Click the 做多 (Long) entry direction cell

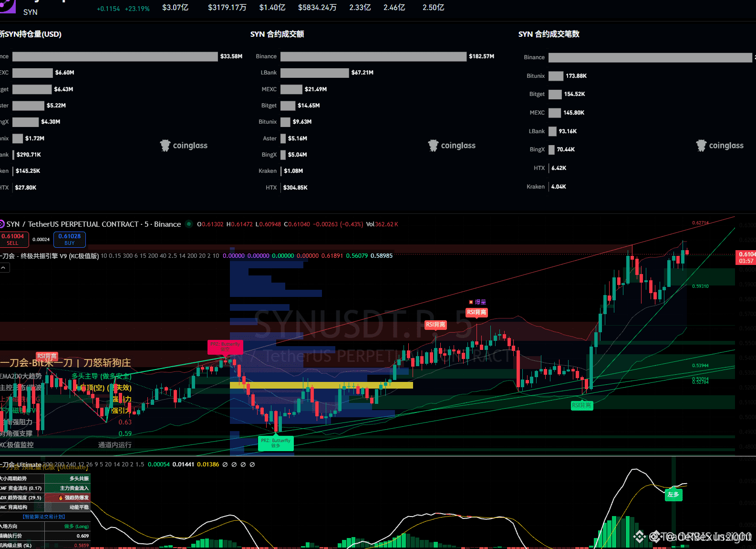click(67, 526)
